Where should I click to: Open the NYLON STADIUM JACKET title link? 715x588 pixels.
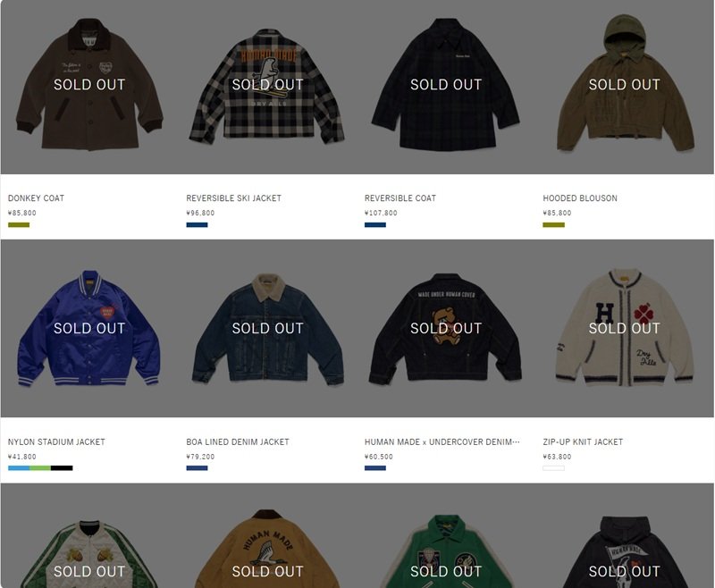point(56,441)
